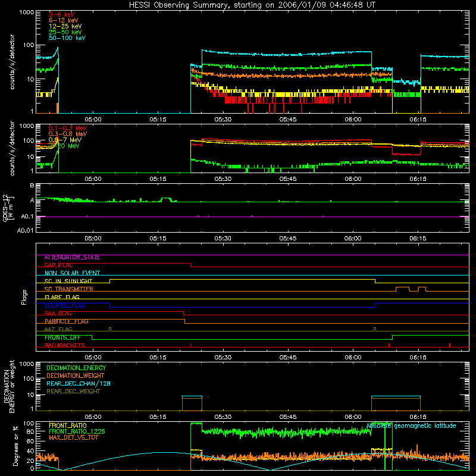Click the GOES-12 axis label
This screenshot has height=476, width=476.
coord(8,208)
